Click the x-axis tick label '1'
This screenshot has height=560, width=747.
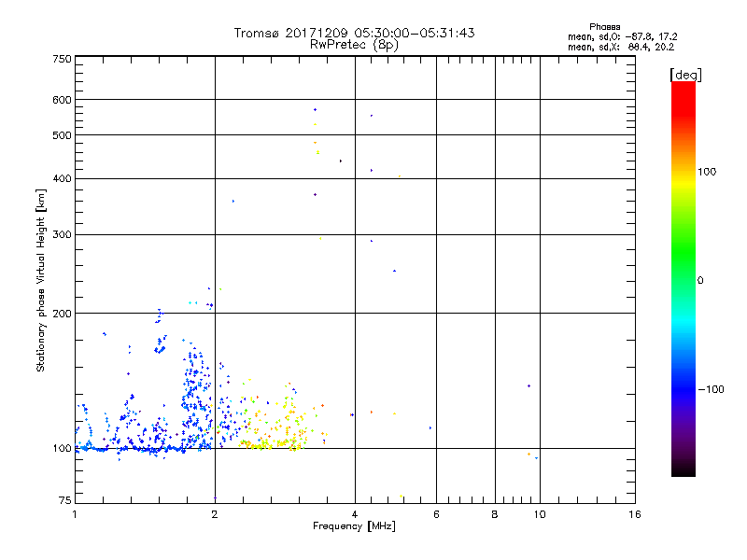point(75,514)
